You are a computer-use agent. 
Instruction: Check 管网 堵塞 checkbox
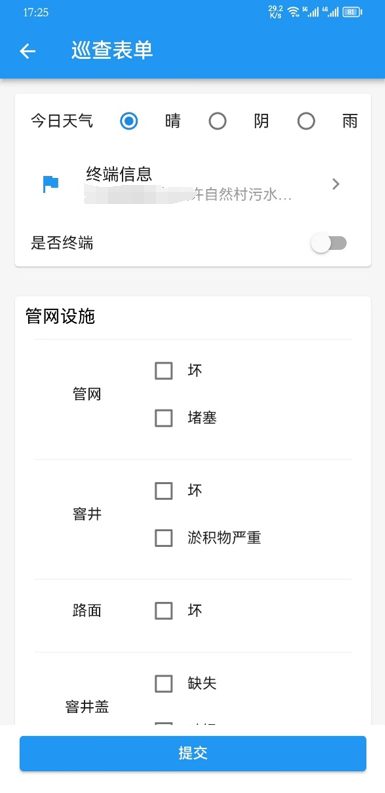[x=163, y=418]
